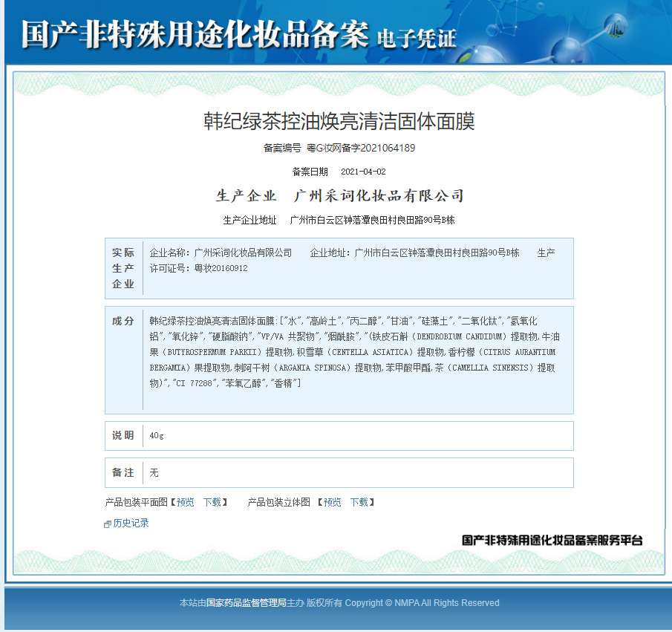This screenshot has width=672, height=632.
Task: Click the 备注 row label
Action: [123, 472]
